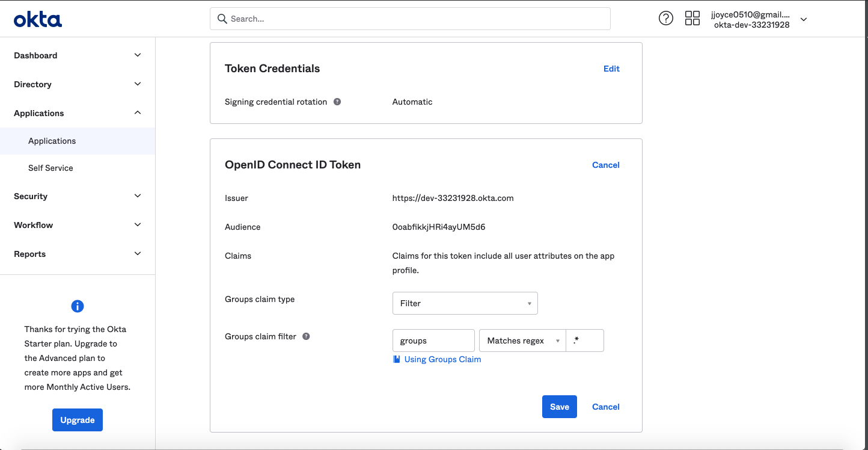Open the Groups claim type dropdown
This screenshot has width=868, height=450.
click(465, 303)
